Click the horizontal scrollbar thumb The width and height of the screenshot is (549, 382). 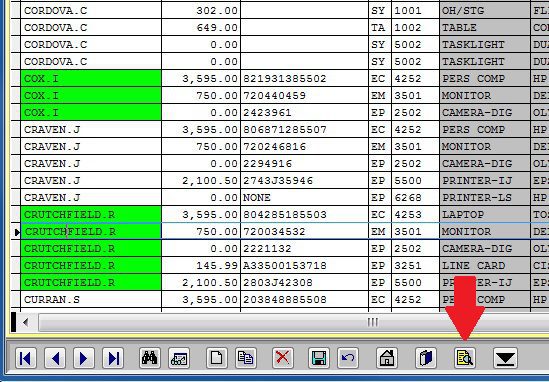pyautogui.click(x=373, y=322)
